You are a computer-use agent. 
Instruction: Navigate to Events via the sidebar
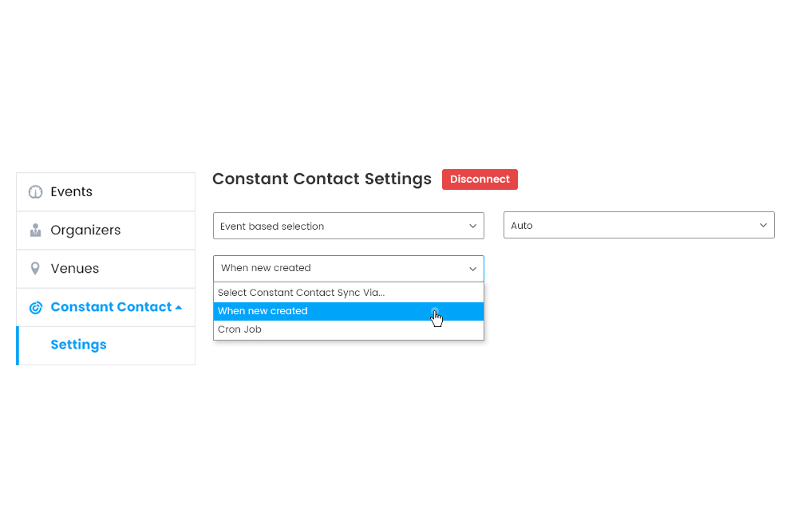[71, 191]
